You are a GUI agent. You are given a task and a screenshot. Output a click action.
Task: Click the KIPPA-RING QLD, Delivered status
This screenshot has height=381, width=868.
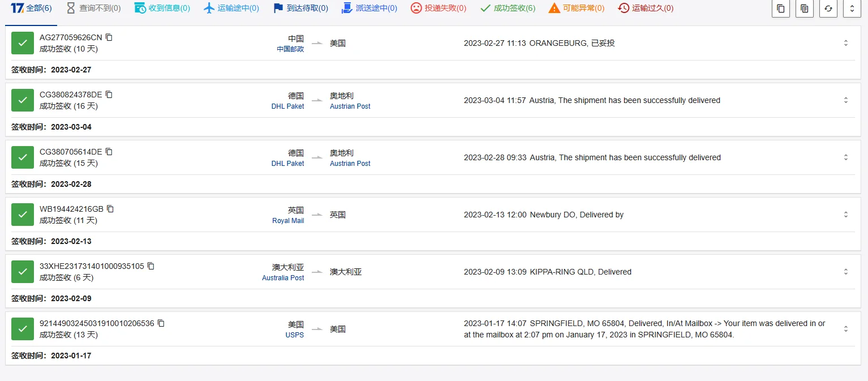click(x=581, y=272)
